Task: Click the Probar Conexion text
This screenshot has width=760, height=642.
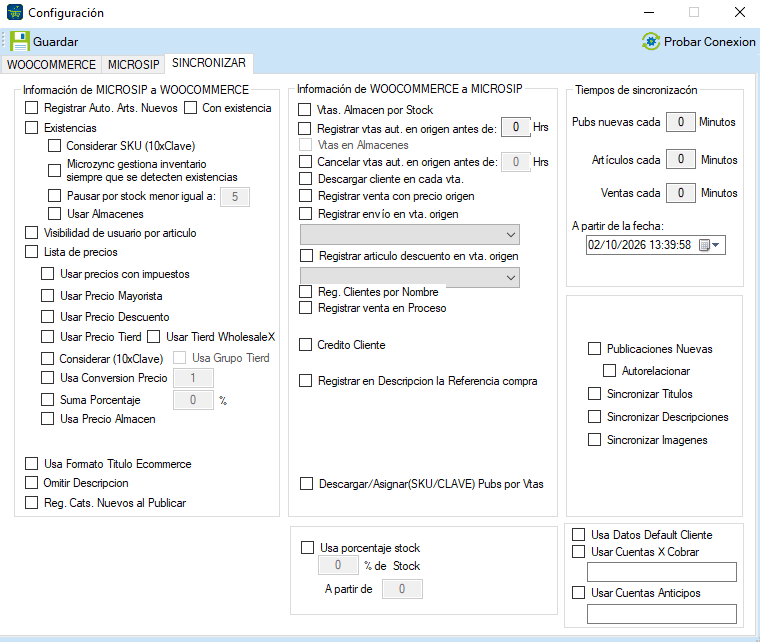Action: [710, 42]
